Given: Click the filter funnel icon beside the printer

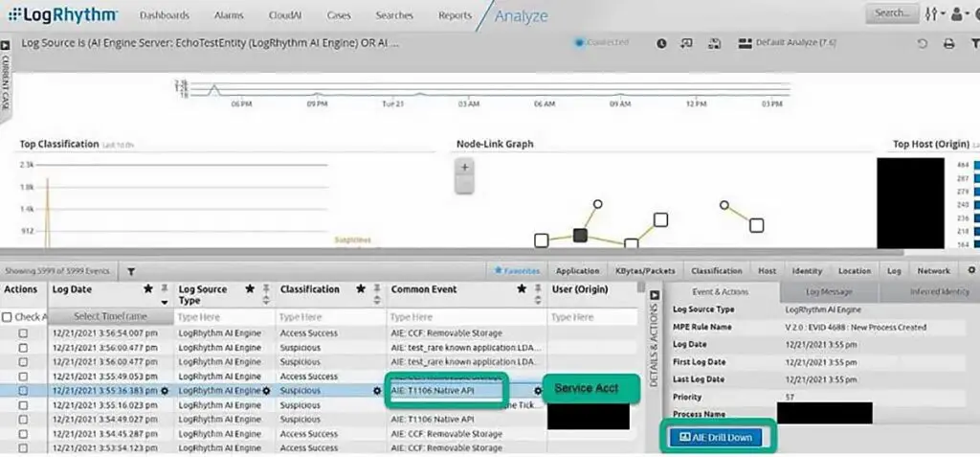Looking at the screenshot, I should click(x=975, y=44).
